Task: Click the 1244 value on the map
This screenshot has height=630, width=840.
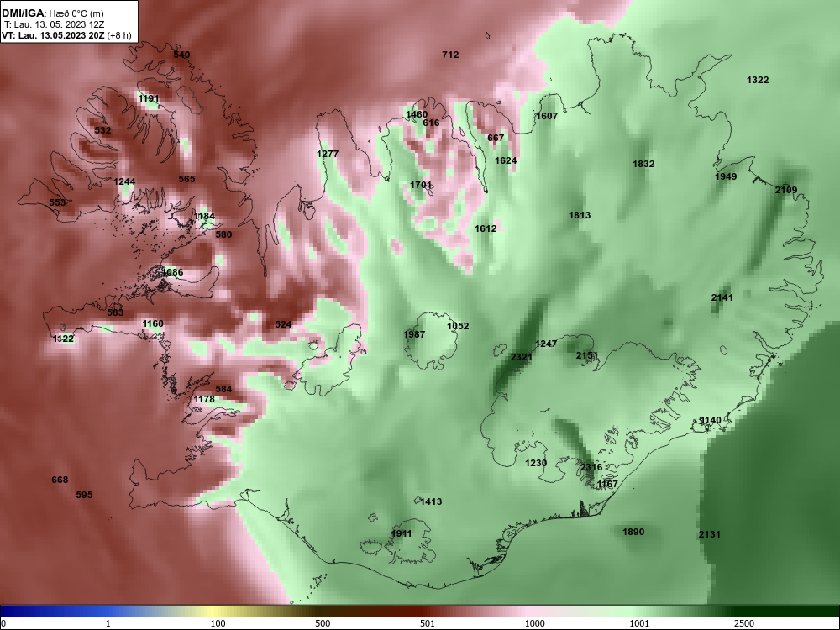Action: coord(124,181)
